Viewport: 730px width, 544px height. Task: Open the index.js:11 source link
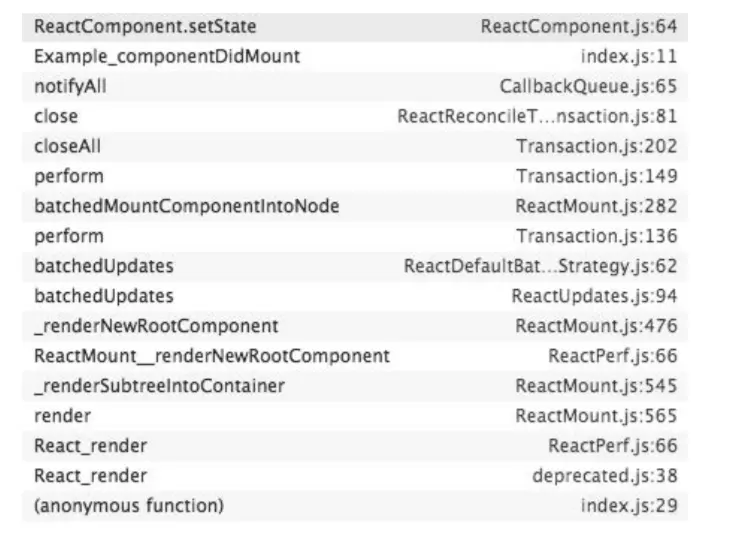pyautogui.click(x=629, y=56)
